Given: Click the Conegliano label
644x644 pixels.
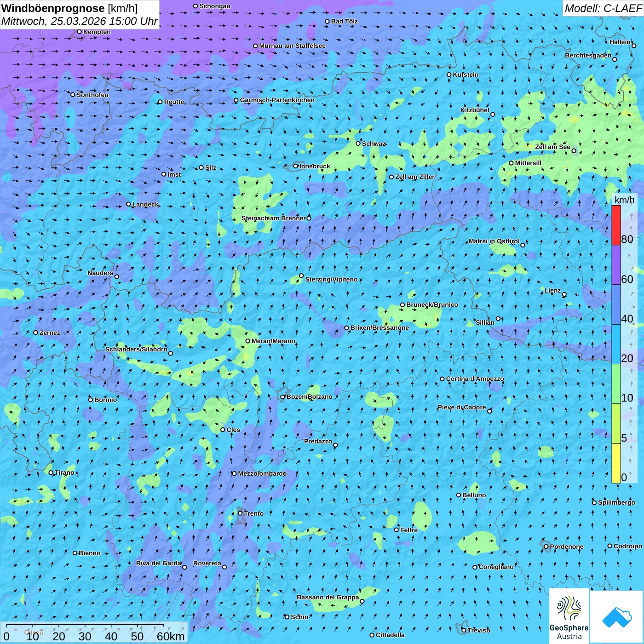Looking at the screenshot, I should pyautogui.click(x=496, y=567).
